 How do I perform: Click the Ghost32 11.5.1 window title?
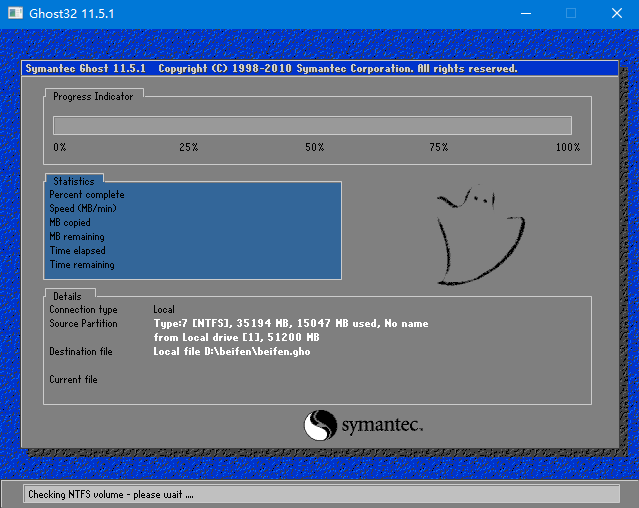click(72, 13)
